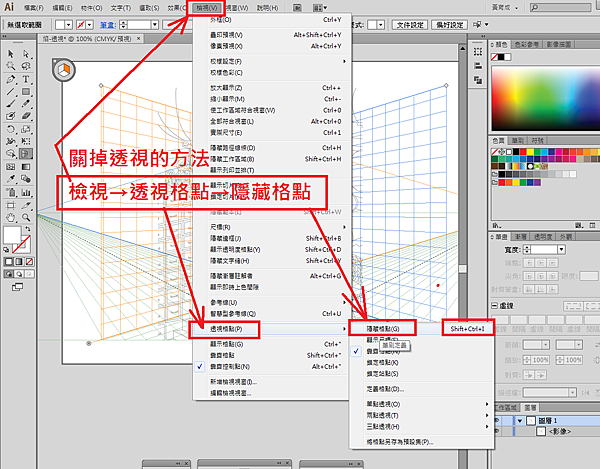Click Change Screen Mode icon in toolbox
The width and height of the screenshot is (600, 469).
click(17, 287)
